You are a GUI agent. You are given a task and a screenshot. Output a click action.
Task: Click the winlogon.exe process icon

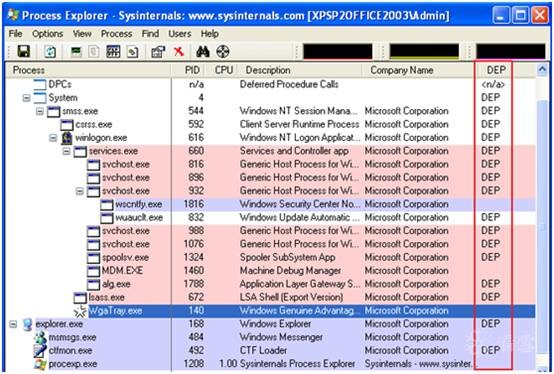pos(66,138)
